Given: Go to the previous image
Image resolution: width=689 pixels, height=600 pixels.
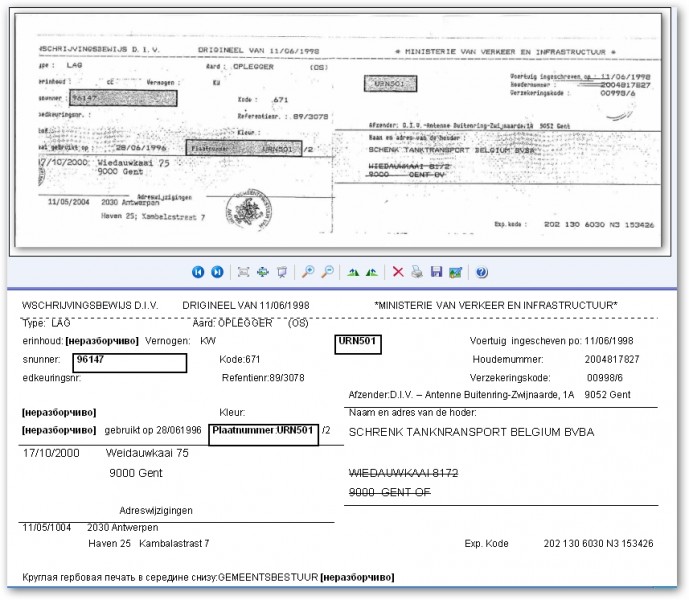Looking at the screenshot, I should click(x=198, y=272).
